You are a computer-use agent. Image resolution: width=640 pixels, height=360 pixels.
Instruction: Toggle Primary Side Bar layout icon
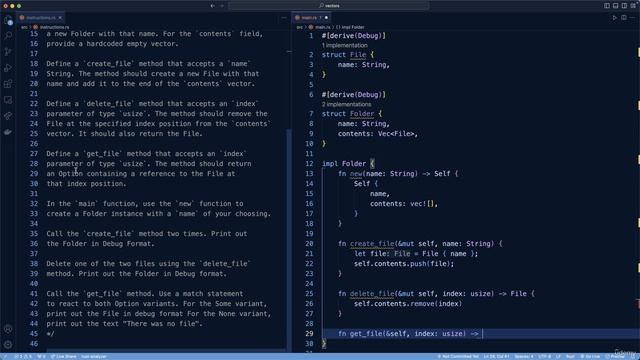[x=607, y=6]
